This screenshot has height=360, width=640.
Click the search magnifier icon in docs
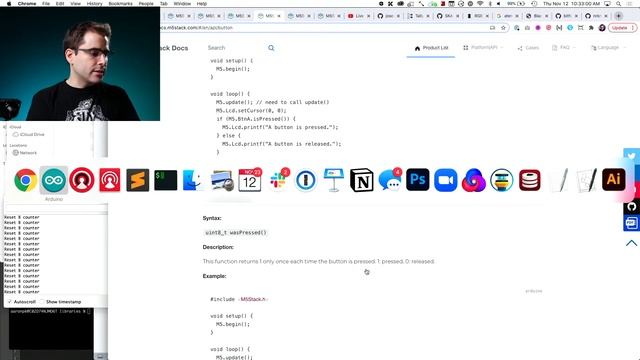271,48
